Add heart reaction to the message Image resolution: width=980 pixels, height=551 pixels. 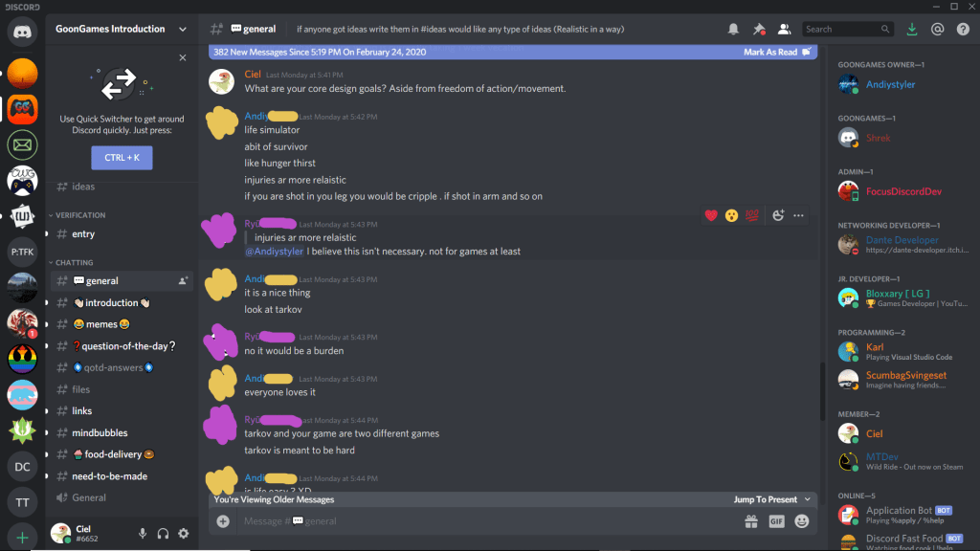pos(711,215)
